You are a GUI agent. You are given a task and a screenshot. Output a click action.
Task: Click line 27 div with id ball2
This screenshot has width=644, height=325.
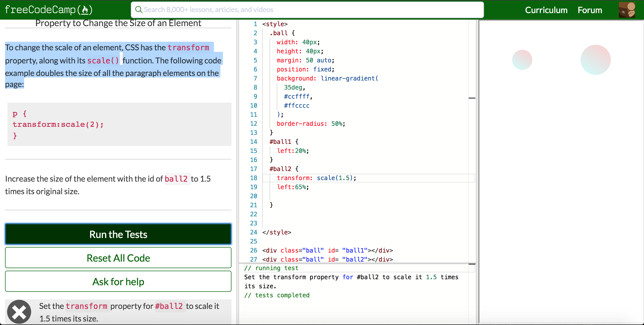pyautogui.click(x=327, y=259)
